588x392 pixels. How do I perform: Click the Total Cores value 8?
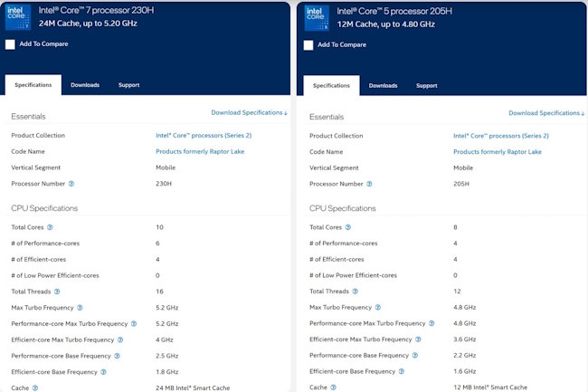coord(455,227)
